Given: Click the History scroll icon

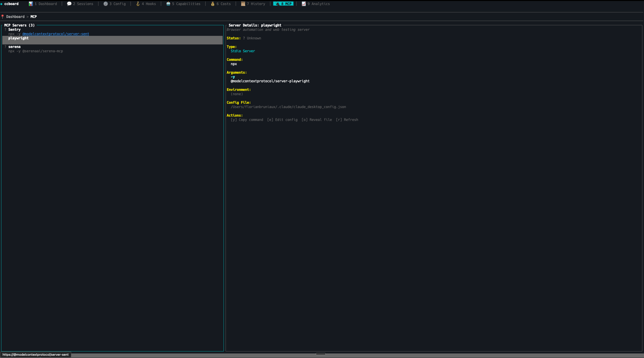Looking at the screenshot, I should (243, 4).
